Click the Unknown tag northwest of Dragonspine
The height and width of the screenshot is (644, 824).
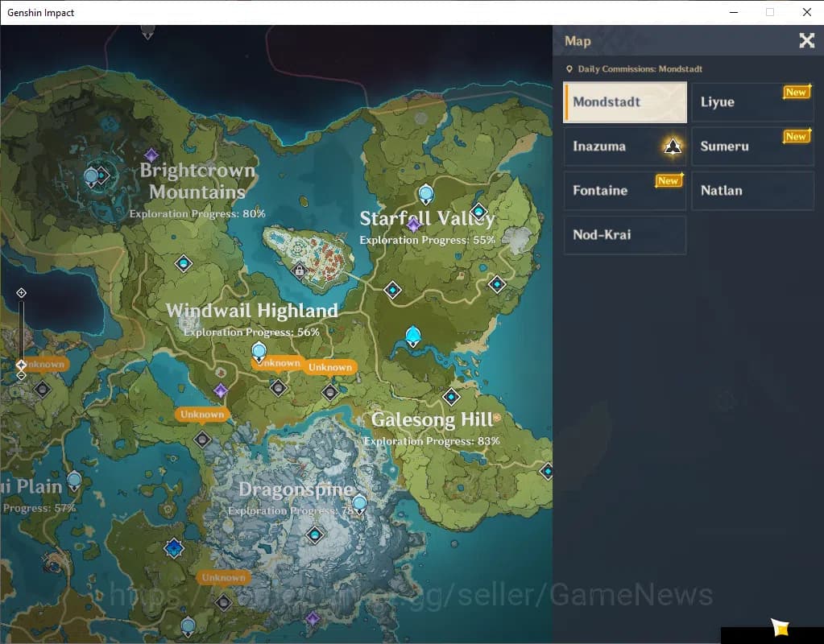click(202, 415)
